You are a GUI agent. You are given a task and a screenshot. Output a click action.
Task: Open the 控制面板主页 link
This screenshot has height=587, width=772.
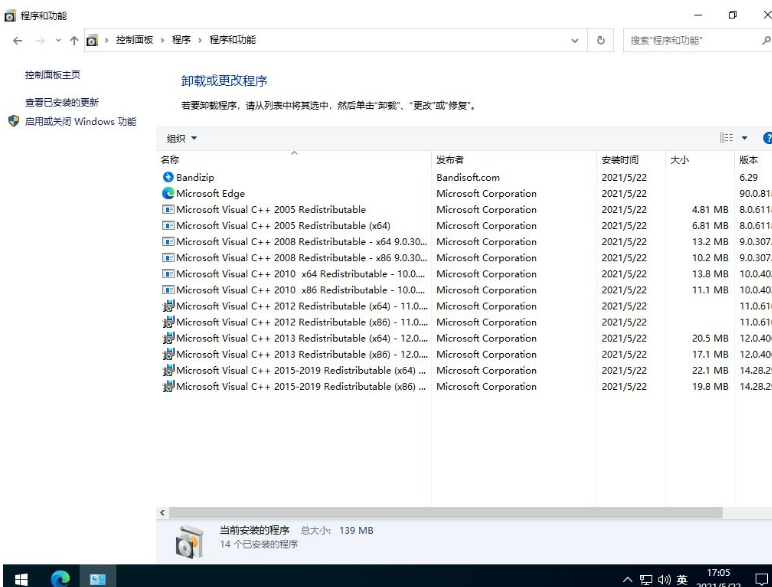tap(53, 75)
